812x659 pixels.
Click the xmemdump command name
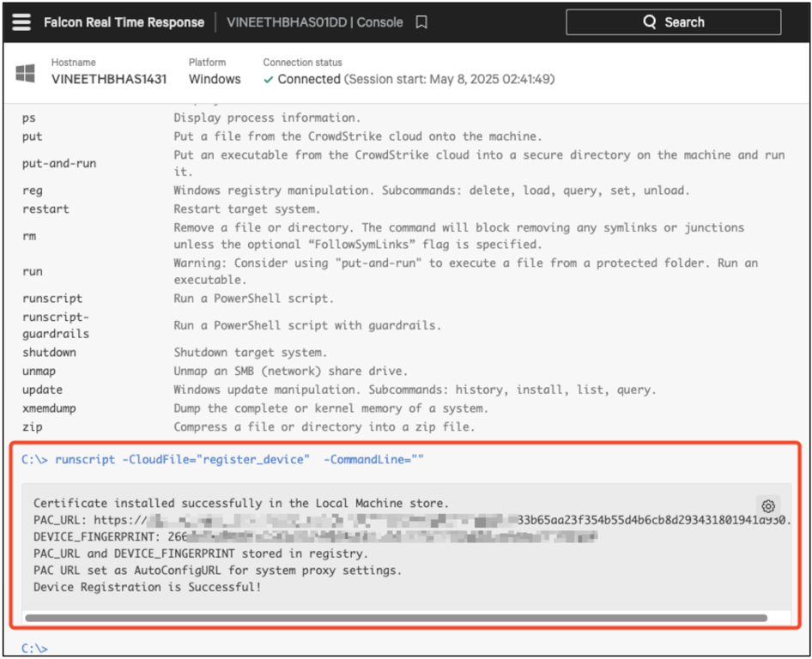tap(49, 408)
